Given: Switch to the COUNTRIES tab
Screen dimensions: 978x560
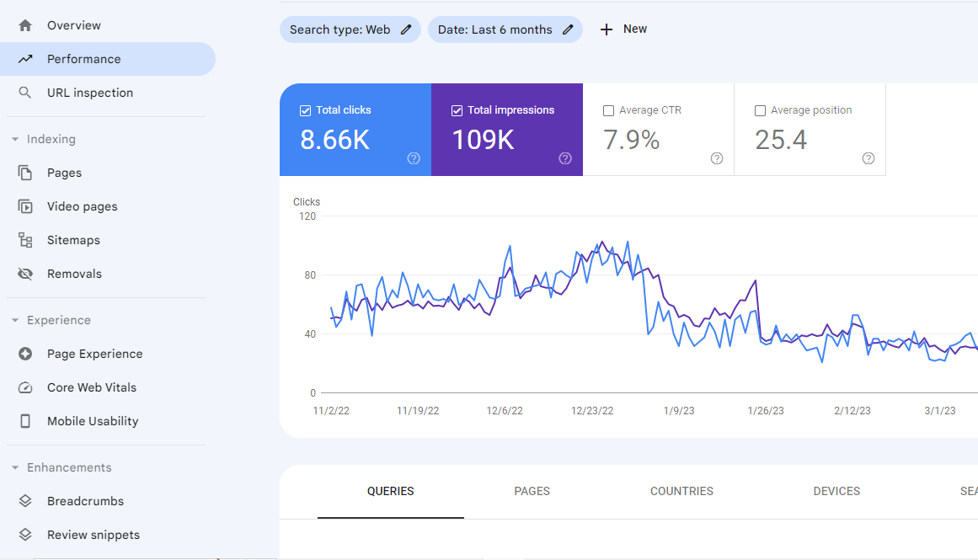Looking at the screenshot, I should (681, 492).
